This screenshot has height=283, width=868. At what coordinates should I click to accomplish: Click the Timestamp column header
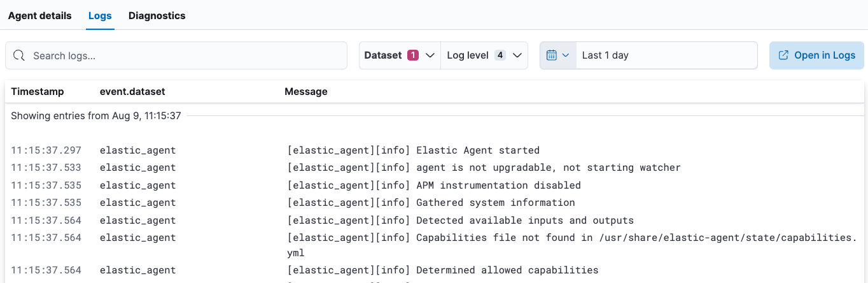click(x=38, y=92)
